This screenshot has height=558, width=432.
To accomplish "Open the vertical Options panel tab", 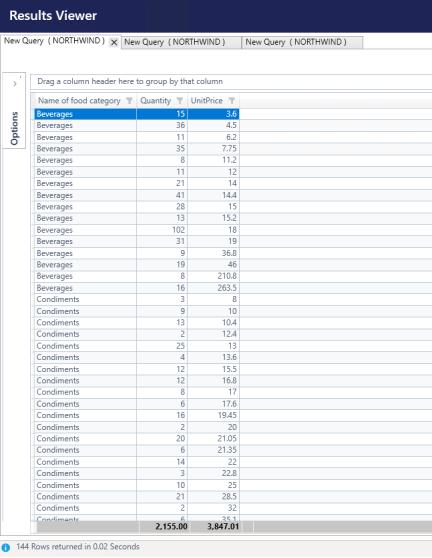I will point(14,128).
